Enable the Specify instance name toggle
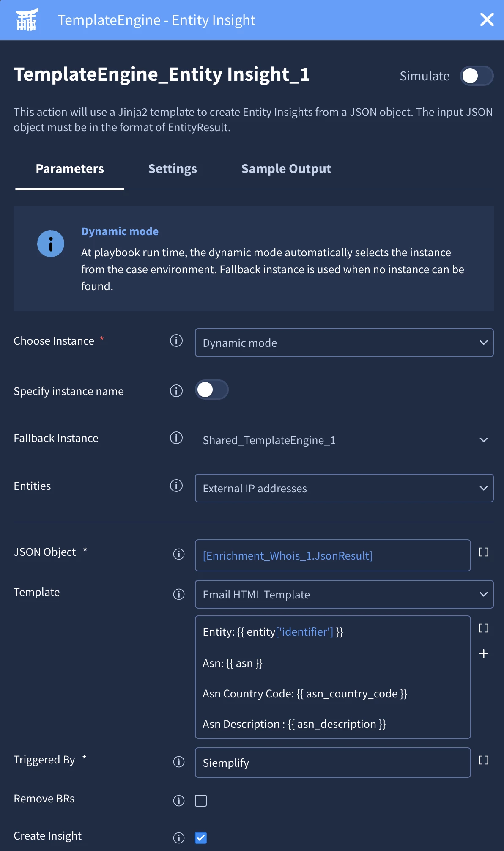The height and width of the screenshot is (851, 504). (x=212, y=390)
